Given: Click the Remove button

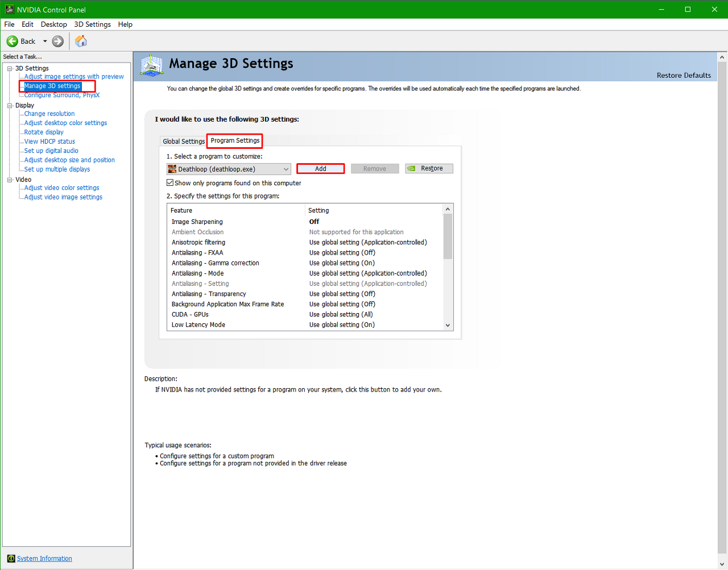Looking at the screenshot, I should [375, 169].
